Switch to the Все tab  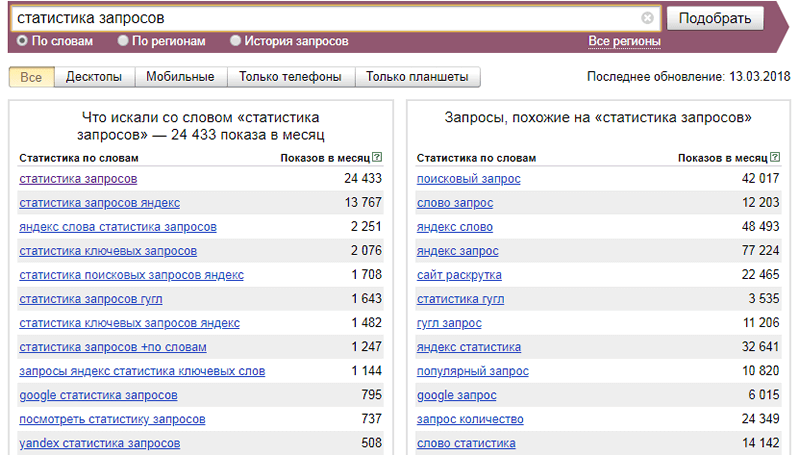[31, 77]
